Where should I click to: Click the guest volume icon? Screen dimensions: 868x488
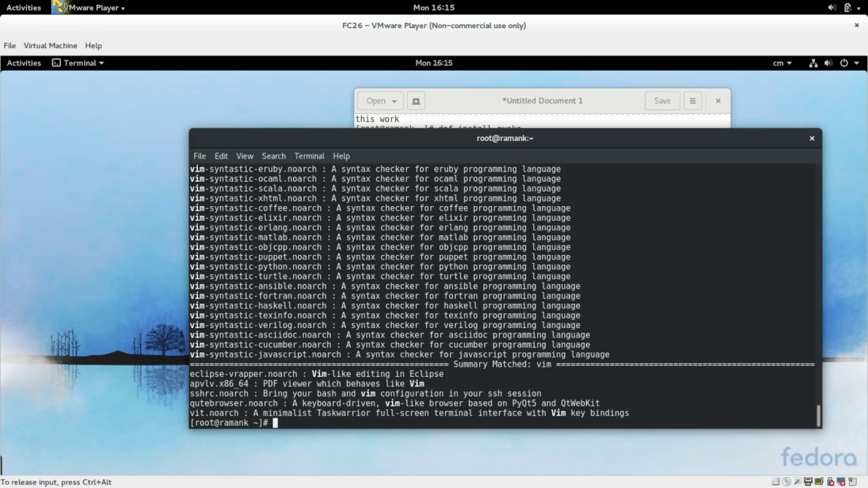point(829,62)
